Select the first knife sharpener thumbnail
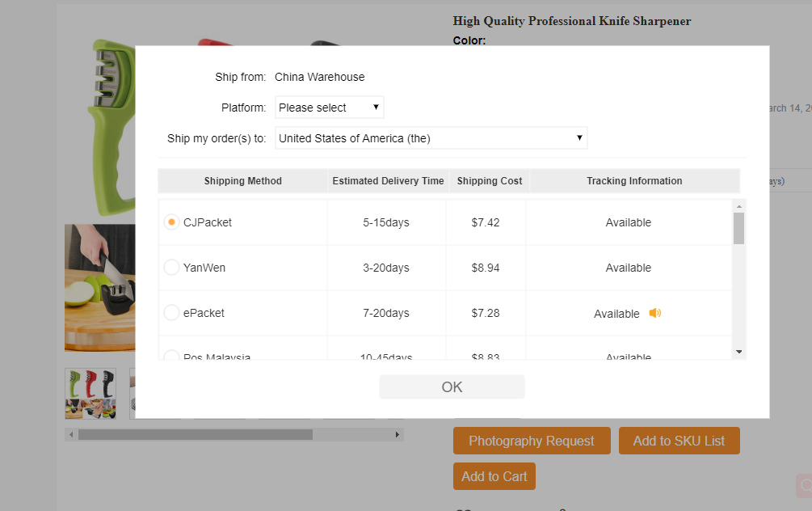This screenshot has width=812, height=511. click(x=90, y=394)
